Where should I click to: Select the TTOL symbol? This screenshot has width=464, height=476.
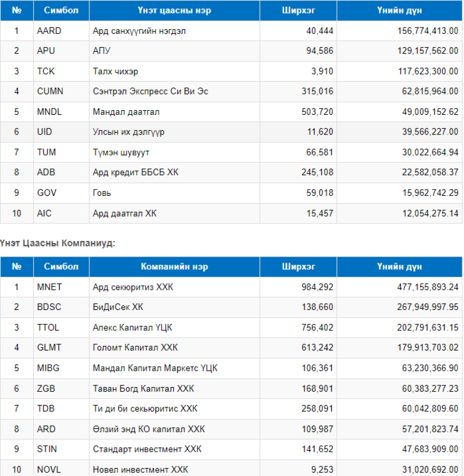(48, 327)
